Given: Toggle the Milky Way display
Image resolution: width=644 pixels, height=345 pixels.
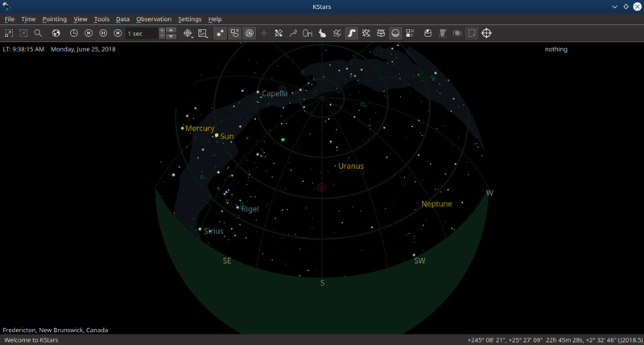Looking at the screenshot, I should [352, 33].
